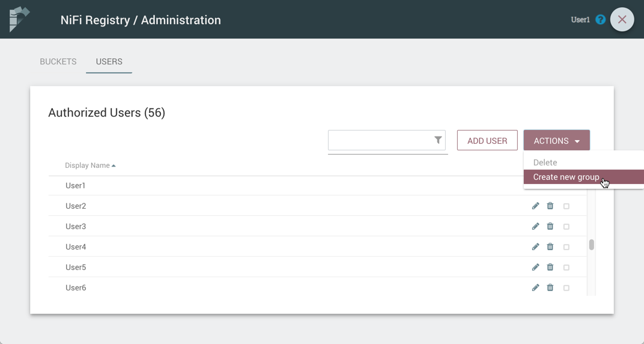The width and height of the screenshot is (644, 344).
Task: Click the trash icon for User5
Action: [x=550, y=268]
